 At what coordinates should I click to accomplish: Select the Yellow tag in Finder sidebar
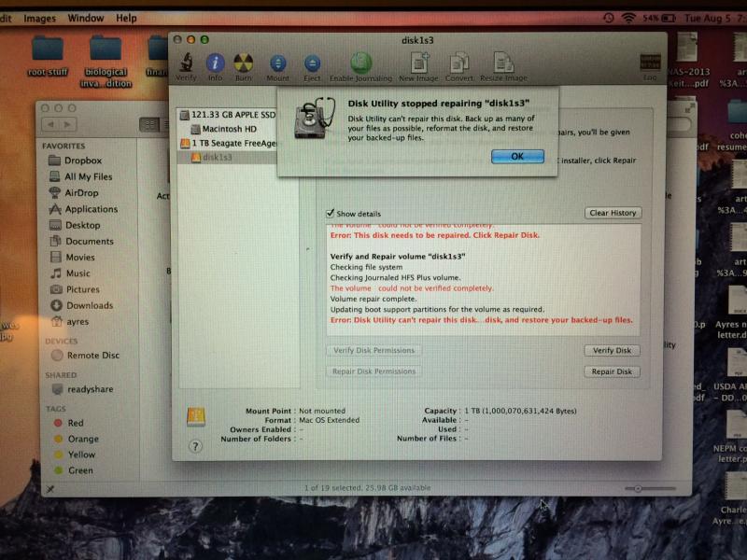pyautogui.click(x=75, y=455)
